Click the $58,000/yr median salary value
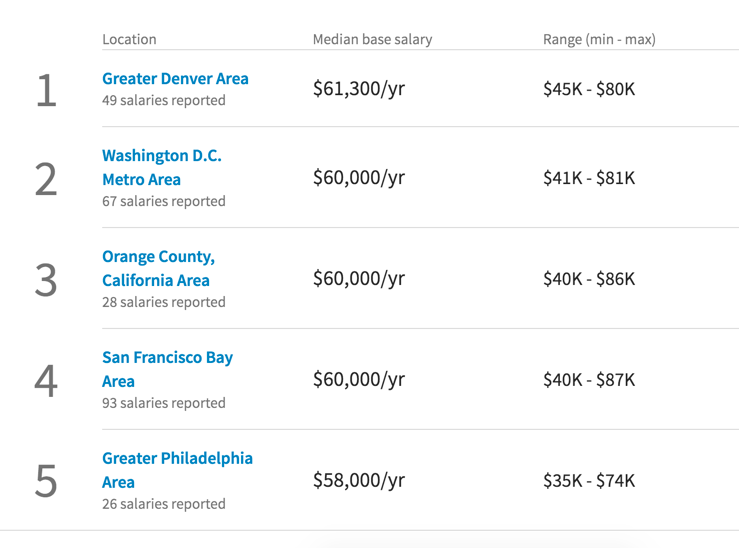 (358, 480)
